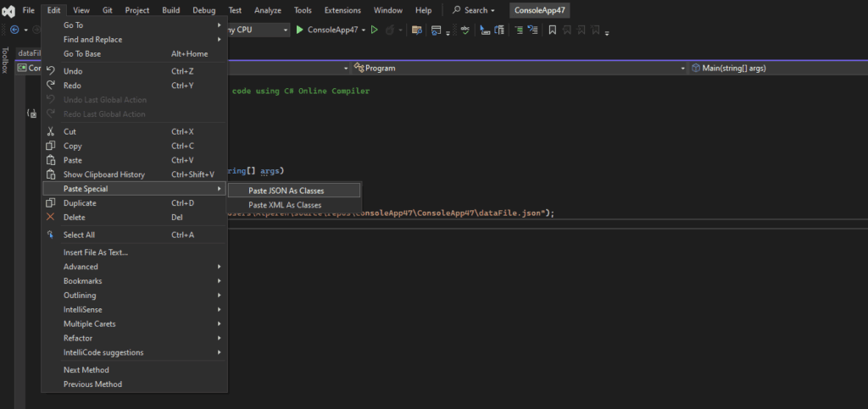Expand the Multiple Carets submenu
The image size is (868, 409).
pyautogui.click(x=135, y=323)
